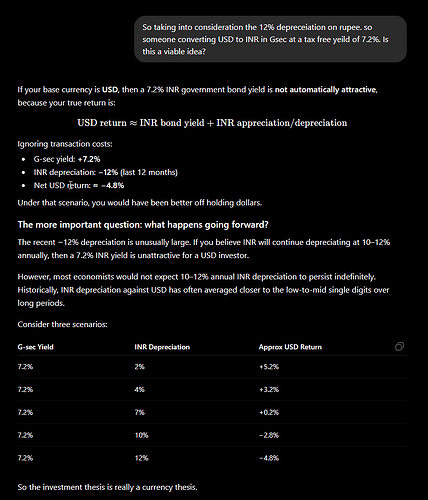Click the 7% depreciation cell in table
This screenshot has width=428, height=500.
[x=139, y=412]
